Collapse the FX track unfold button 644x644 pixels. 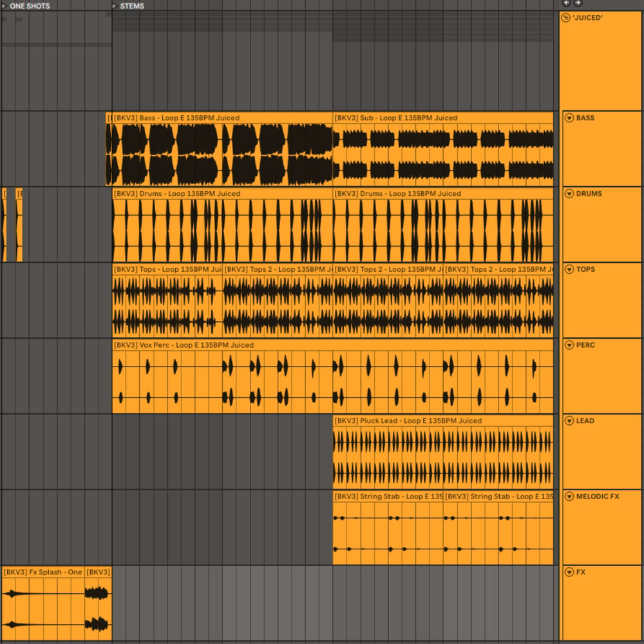(x=569, y=572)
